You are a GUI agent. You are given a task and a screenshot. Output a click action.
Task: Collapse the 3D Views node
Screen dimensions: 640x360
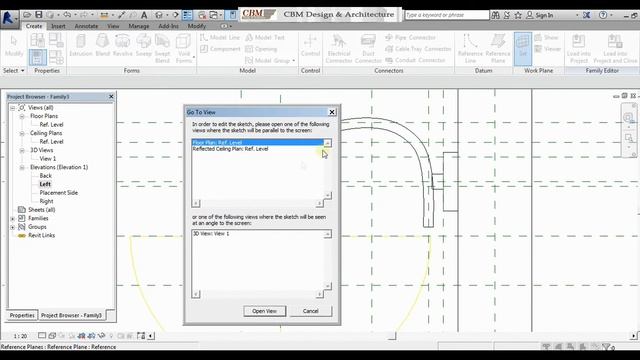(x=22, y=151)
